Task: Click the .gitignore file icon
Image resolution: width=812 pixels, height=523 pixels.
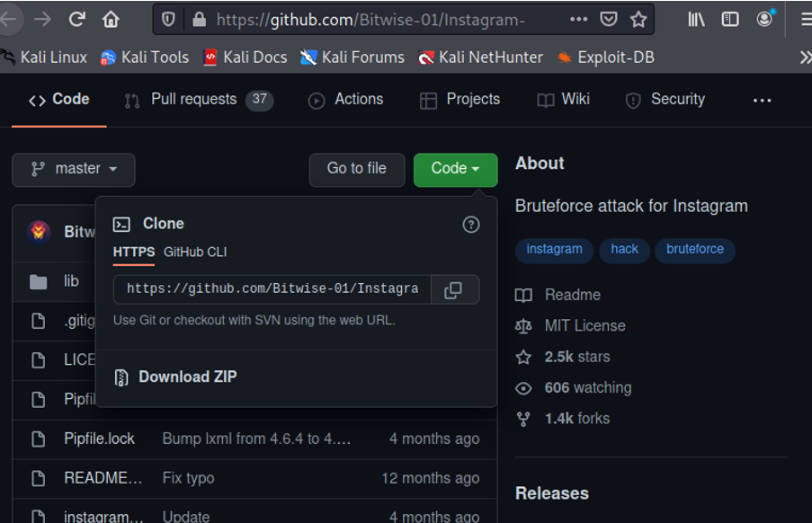Action: coord(39,321)
